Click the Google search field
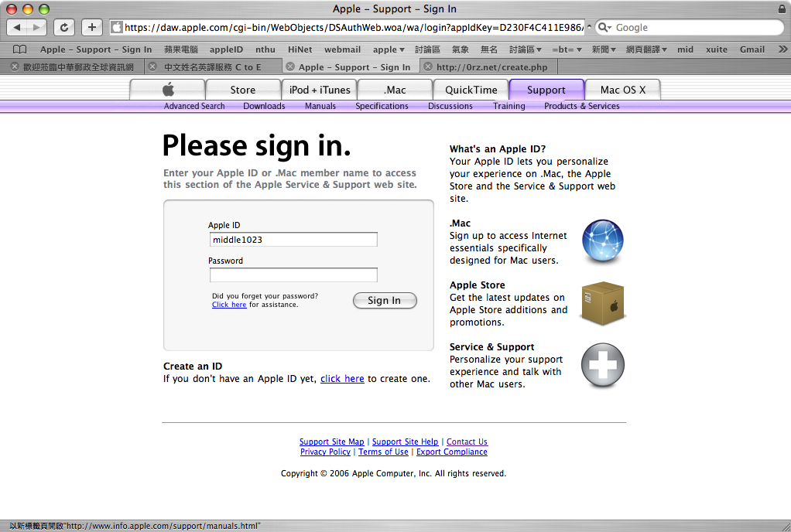The image size is (791, 532). tap(689, 27)
